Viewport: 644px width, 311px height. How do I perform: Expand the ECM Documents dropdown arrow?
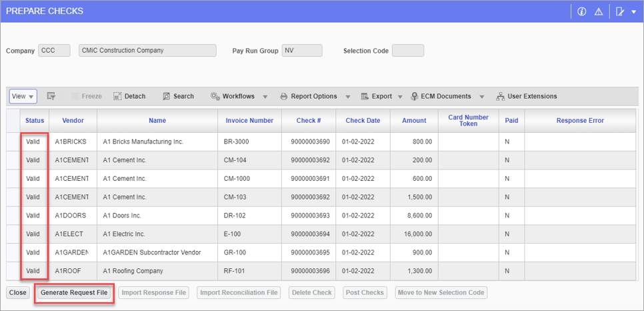point(482,97)
